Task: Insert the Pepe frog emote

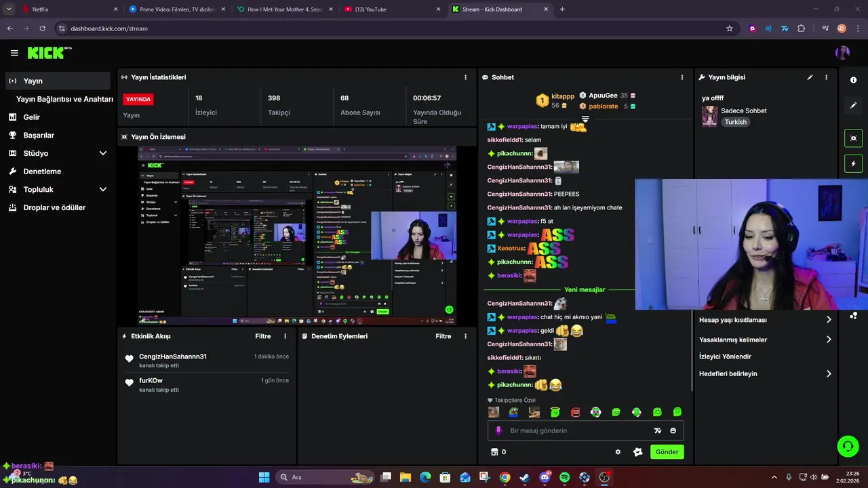Action: (x=514, y=412)
